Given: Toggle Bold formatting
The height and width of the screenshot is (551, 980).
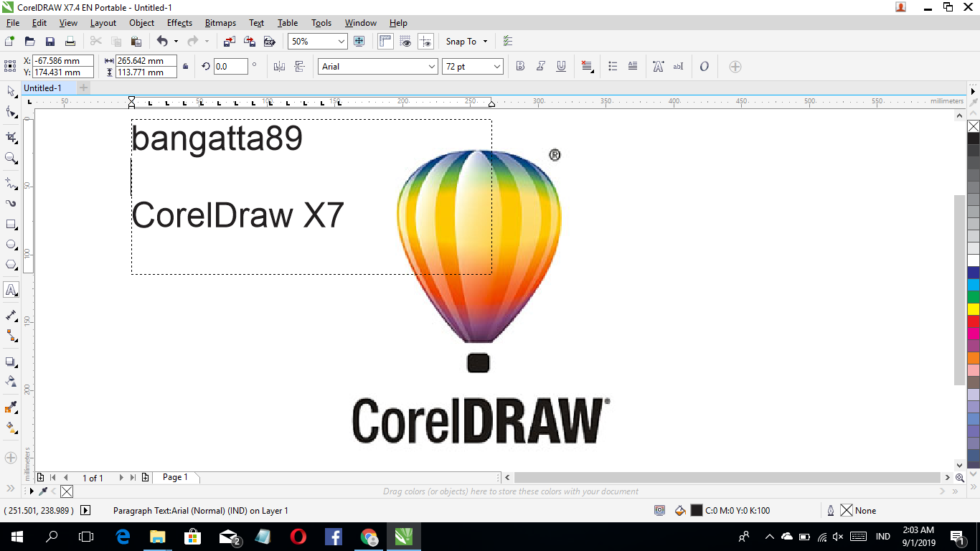Looking at the screenshot, I should pyautogui.click(x=521, y=67).
